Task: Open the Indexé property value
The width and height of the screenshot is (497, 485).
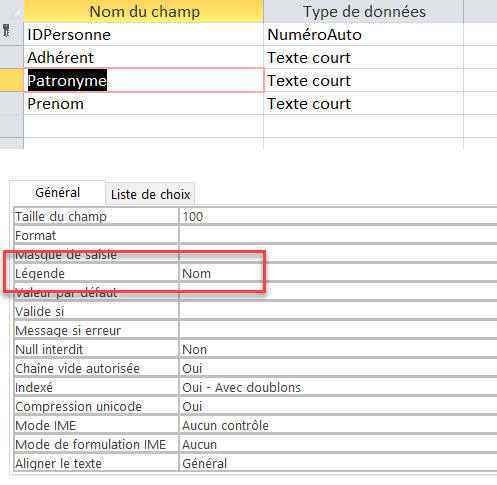Action: (x=338, y=388)
